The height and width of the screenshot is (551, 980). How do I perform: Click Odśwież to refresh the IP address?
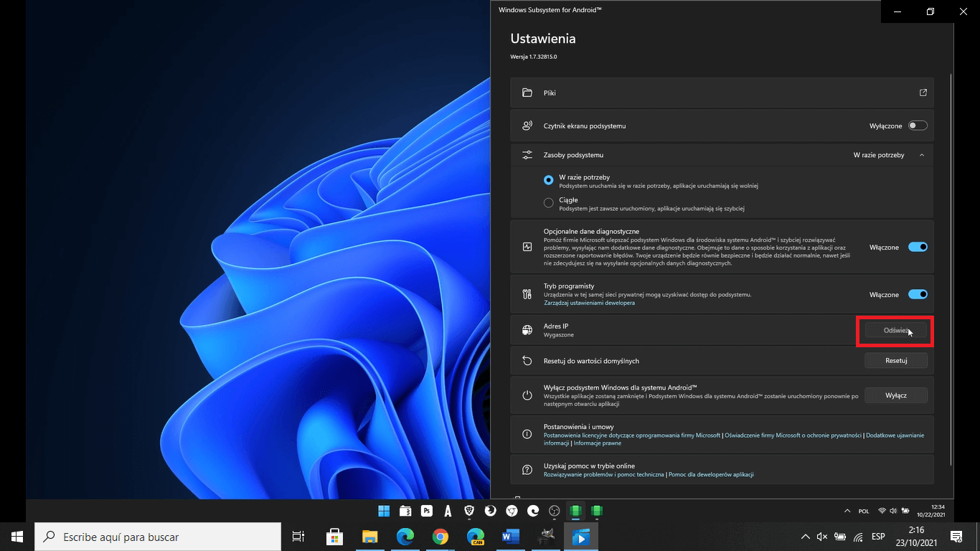[896, 331]
